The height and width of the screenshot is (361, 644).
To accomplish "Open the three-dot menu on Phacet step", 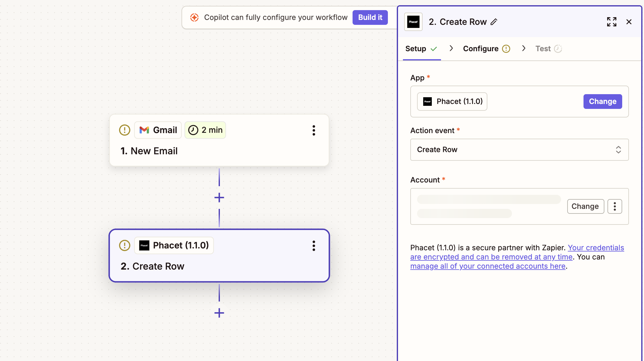I will (314, 246).
